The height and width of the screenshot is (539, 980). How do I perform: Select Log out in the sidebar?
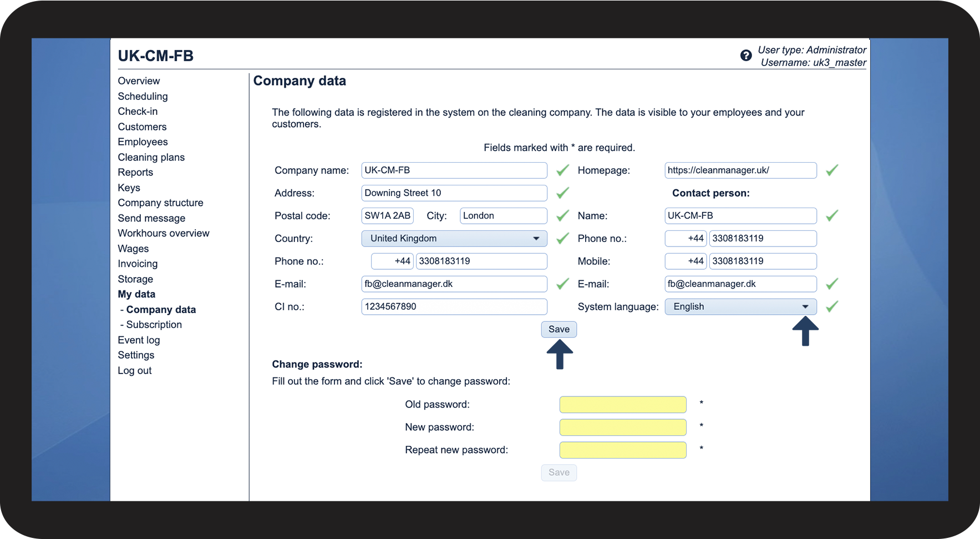[134, 371]
